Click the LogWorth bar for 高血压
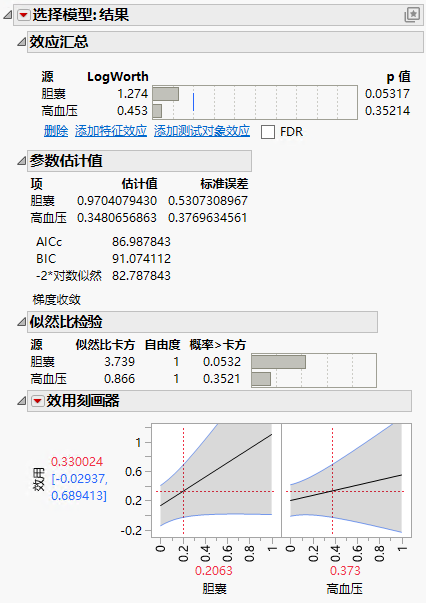The width and height of the screenshot is (426, 603). tap(157, 111)
